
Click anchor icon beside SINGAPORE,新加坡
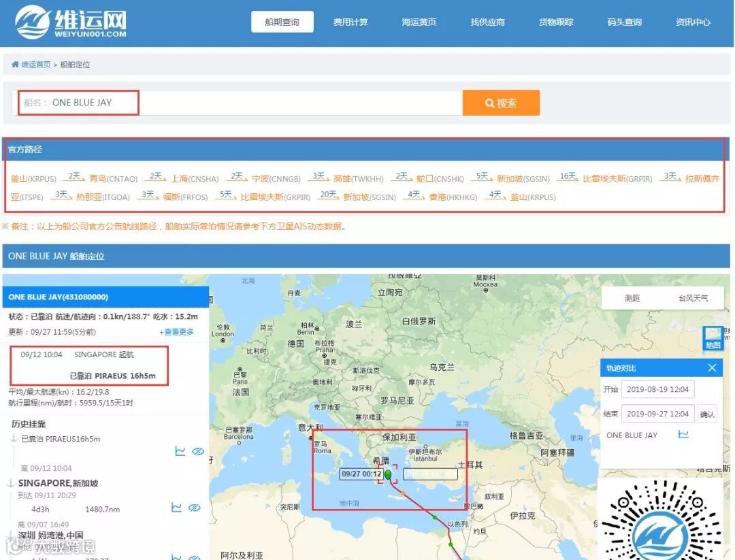click(x=11, y=482)
